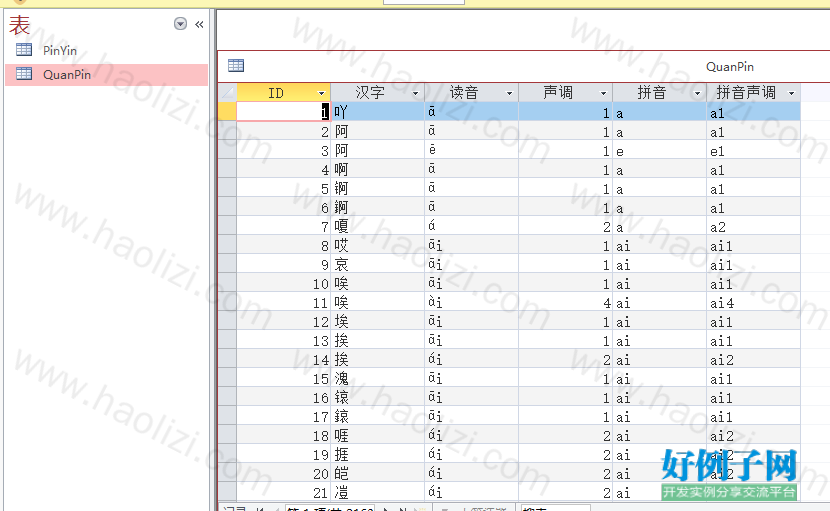The height and width of the screenshot is (511, 830).
Task: Click the 汉字 cell 锕 in row ID 5
Action: point(378,189)
